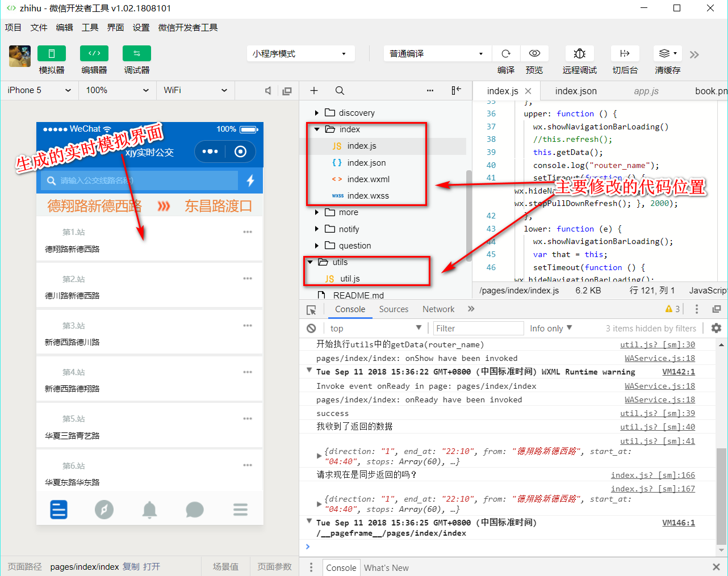Open index.json in the file tree
Image resolution: width=728 pixels, height=576 pixels.
tap(366, 163)
